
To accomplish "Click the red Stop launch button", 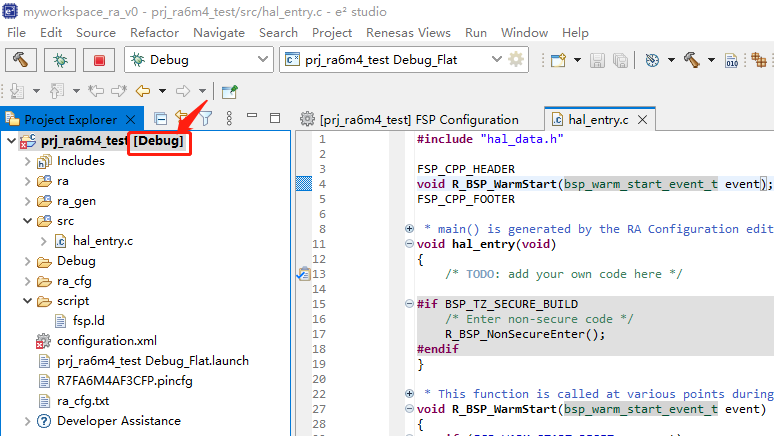I will pos(99,60).
